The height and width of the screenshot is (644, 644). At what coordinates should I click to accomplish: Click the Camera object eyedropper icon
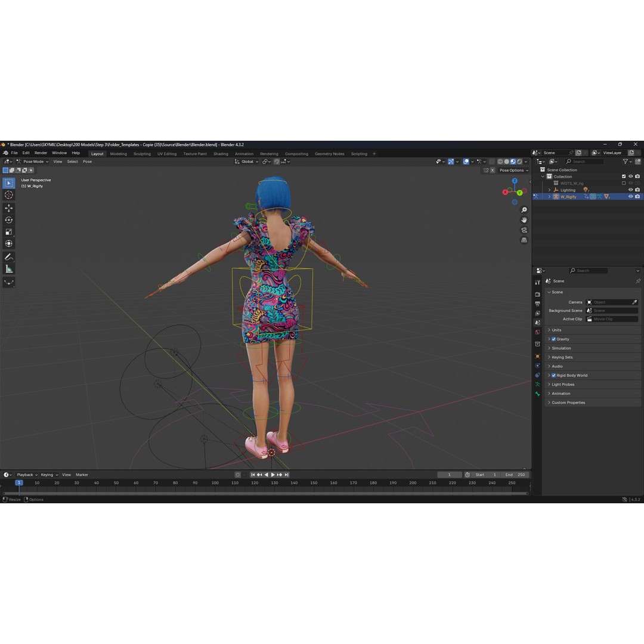[634, 302]
